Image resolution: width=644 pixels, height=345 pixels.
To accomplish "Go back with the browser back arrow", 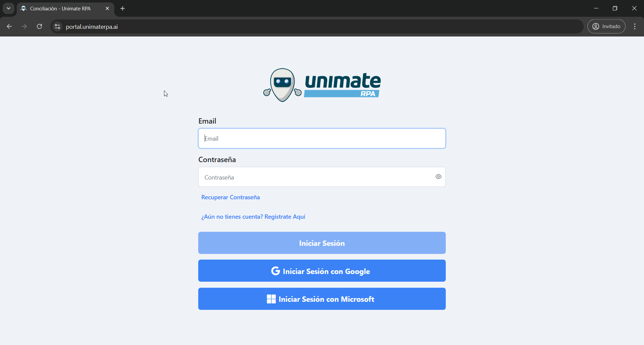I will click(9, 26).
